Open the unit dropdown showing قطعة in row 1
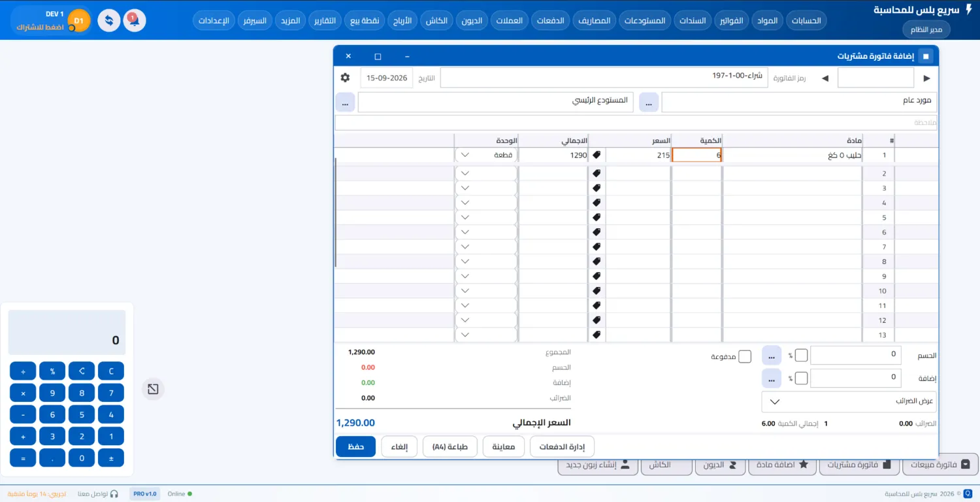The width and height of the screenshot is (980, 502). (486, 156)
